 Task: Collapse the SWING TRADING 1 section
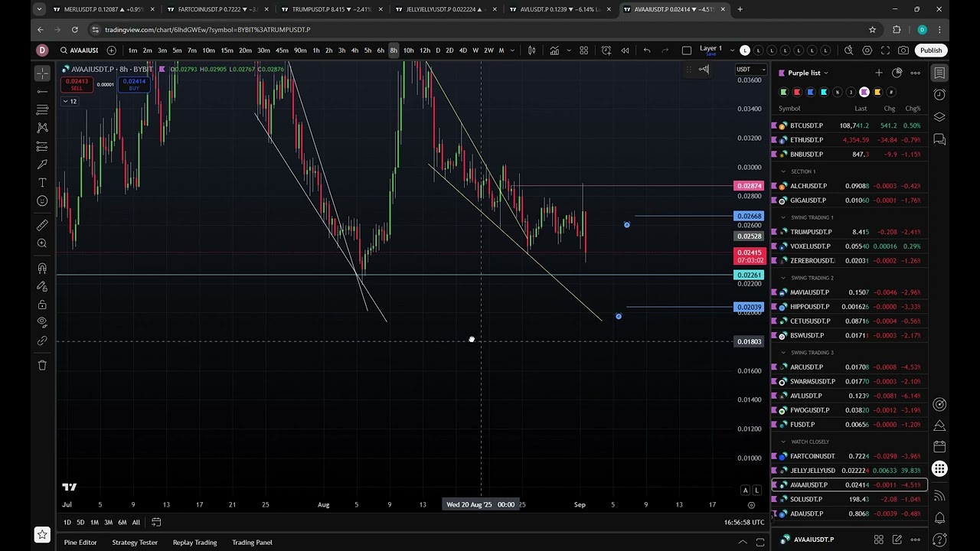pyautogui.click(x=783, y=217)
